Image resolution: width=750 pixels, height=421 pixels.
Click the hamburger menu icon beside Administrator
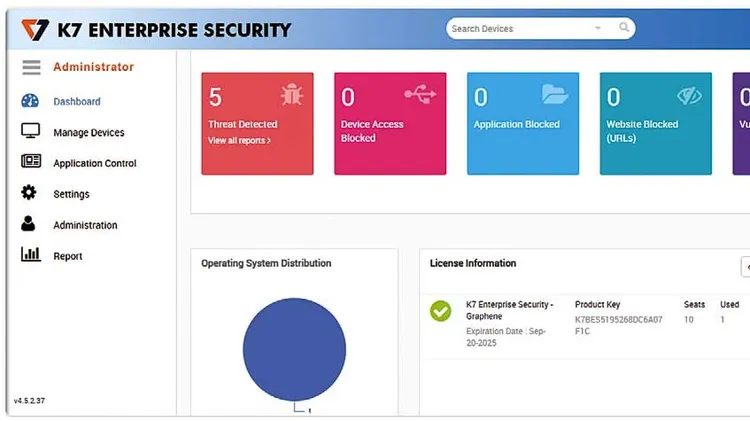coord(32,68)
